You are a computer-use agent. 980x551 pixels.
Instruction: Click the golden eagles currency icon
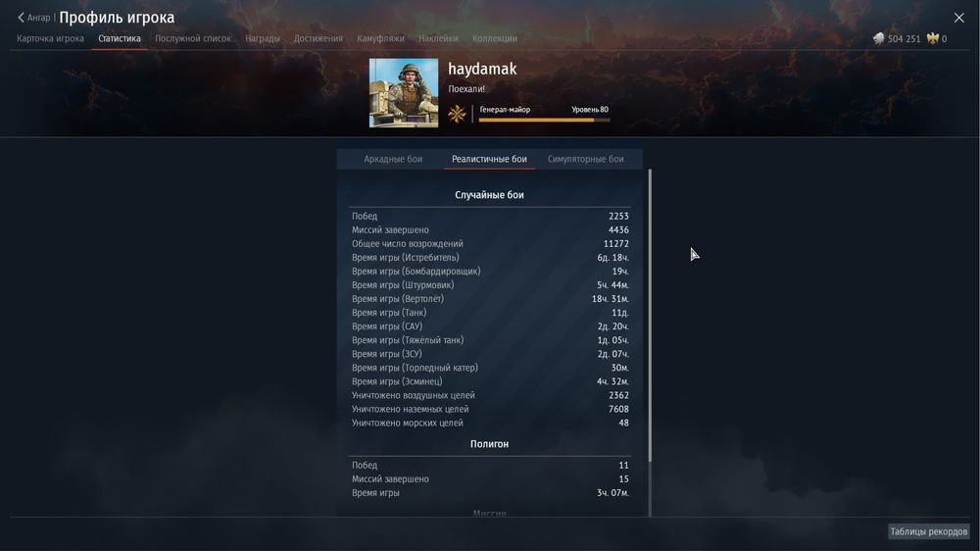(933, 39)
